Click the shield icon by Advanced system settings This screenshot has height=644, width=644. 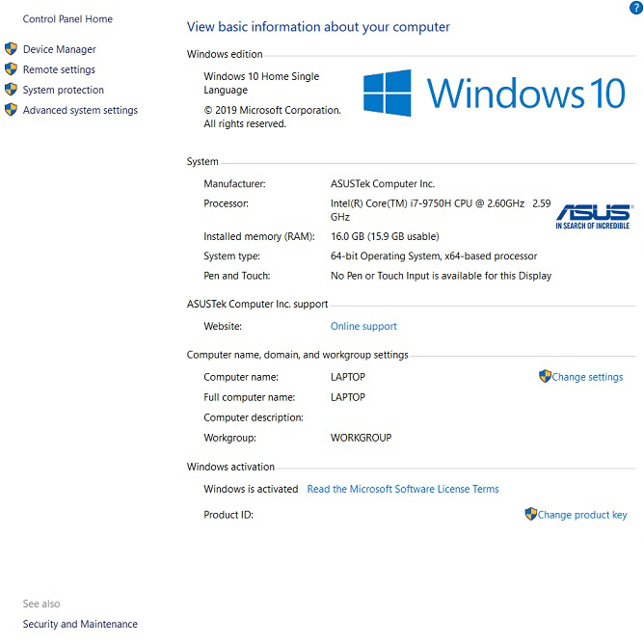[12, 110]
